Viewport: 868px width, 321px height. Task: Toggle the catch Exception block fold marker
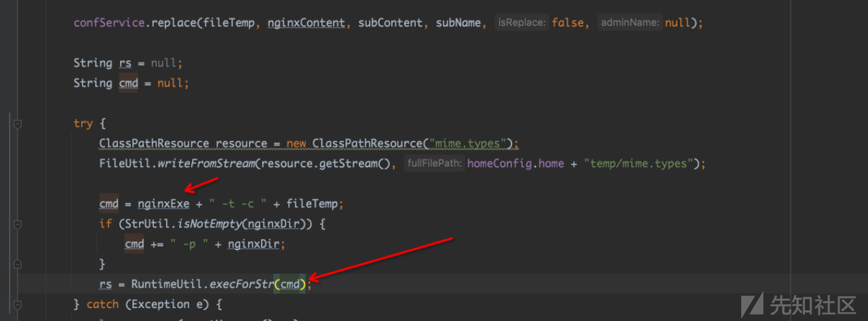(x=17, y=304)
